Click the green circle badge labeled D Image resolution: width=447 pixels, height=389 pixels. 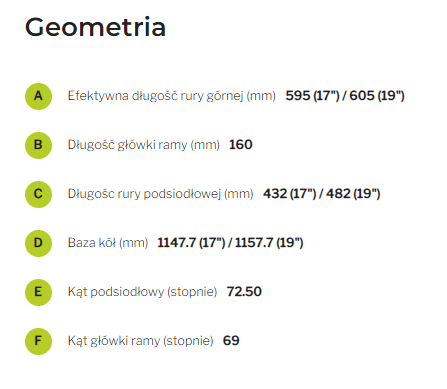click(x=38, y=243)
